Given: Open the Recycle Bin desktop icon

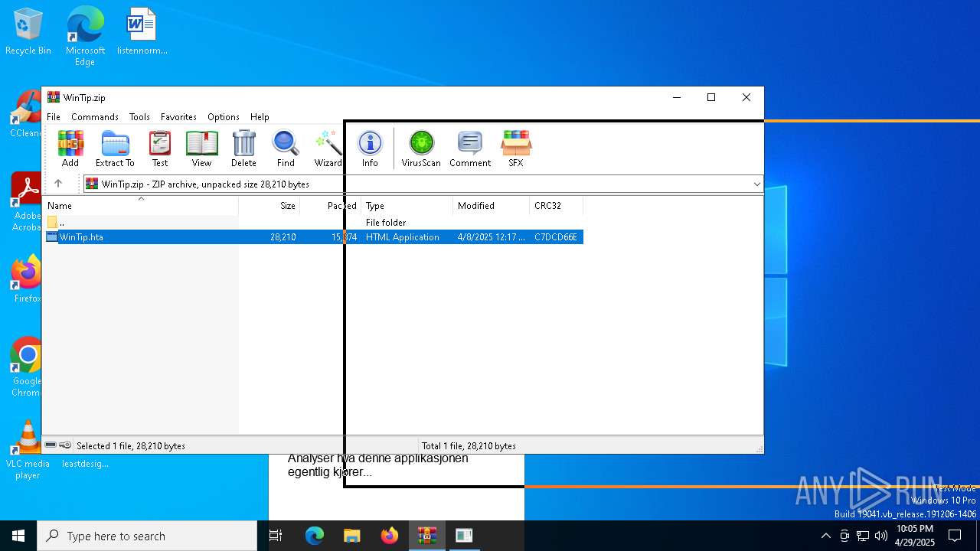Looking at the screenshot, I should [x=28, y=32].
